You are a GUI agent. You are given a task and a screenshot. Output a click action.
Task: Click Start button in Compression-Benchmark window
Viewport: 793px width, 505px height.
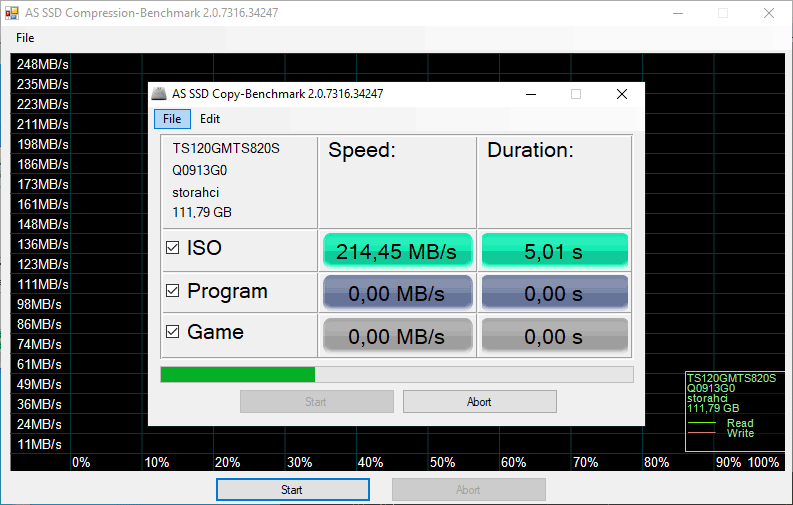pyautogui.click(x=292, y=490)
